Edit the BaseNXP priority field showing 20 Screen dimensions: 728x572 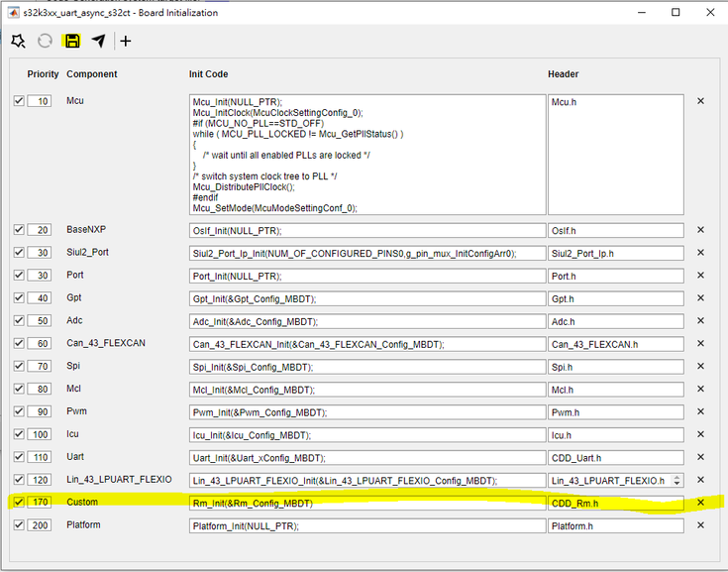[x=40, y=230]
